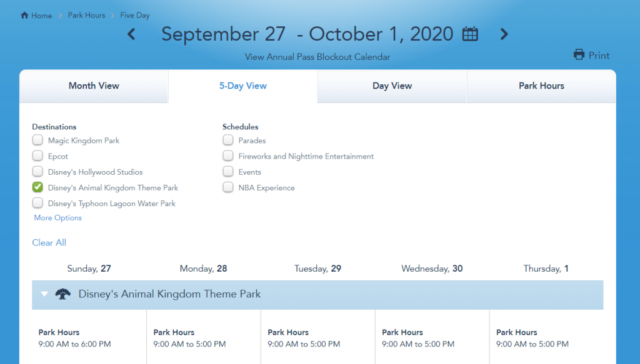Click the Home icon in breadcrumb

tap(24, 15)
